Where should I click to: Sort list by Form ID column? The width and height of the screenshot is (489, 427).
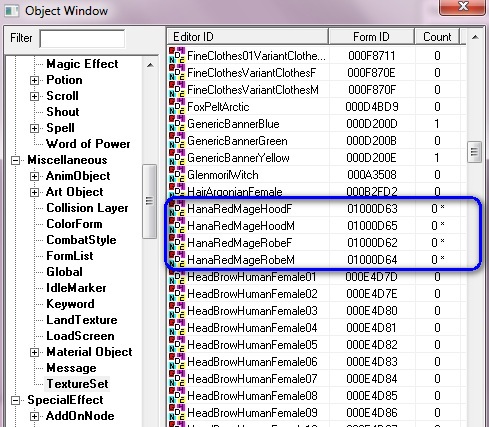click(x=371, y=36)
